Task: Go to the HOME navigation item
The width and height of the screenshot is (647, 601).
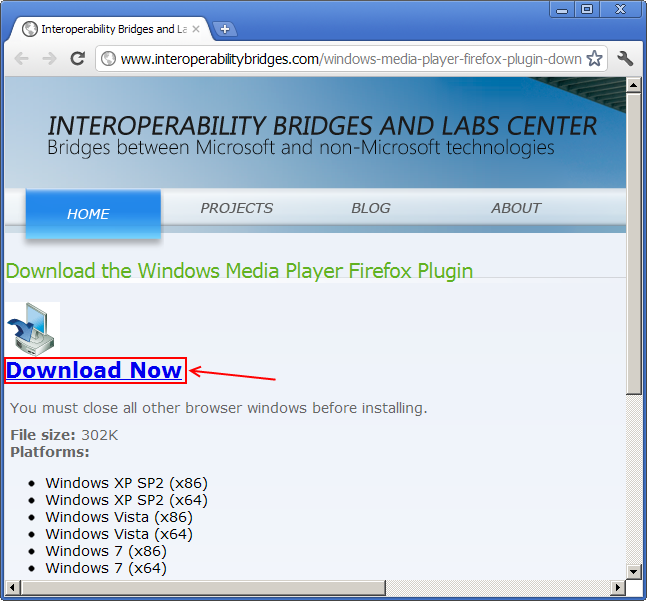Action: pyautogui.click(x=88, y=214)
